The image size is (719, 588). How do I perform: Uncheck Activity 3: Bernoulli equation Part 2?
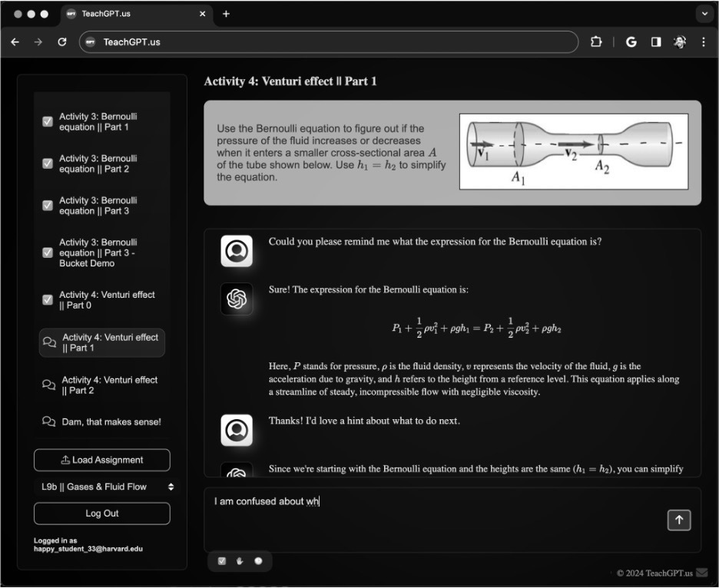(x=48, y=164)
